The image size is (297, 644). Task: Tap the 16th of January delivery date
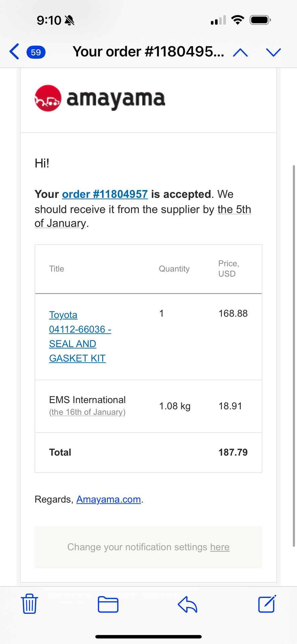pyautogui.click(x=87, y=412)
